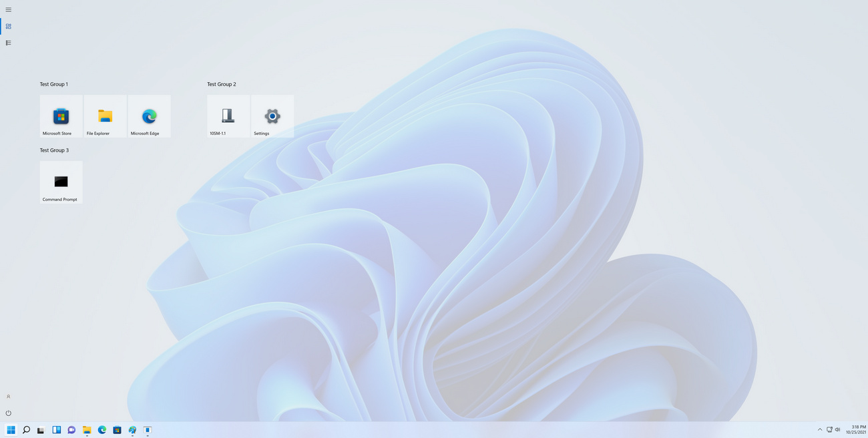This screenshot has width=868, height=438.
Task: Click the Test Group 1 header to rename it
Action: click(x=53, y=83)
